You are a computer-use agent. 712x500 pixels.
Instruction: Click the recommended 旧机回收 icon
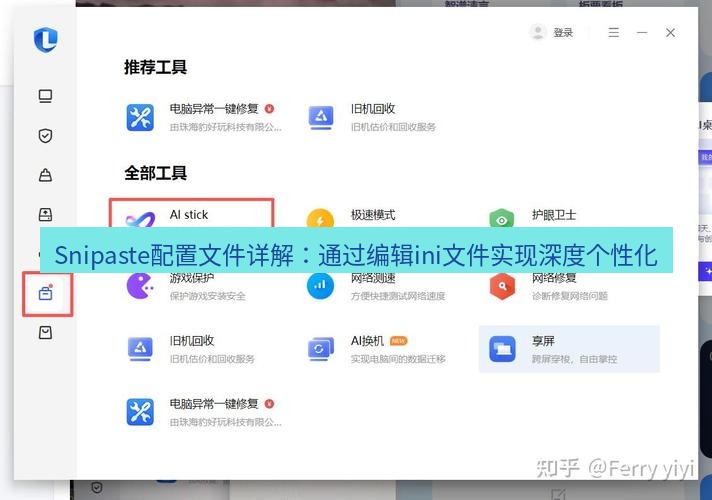[321, 117]
